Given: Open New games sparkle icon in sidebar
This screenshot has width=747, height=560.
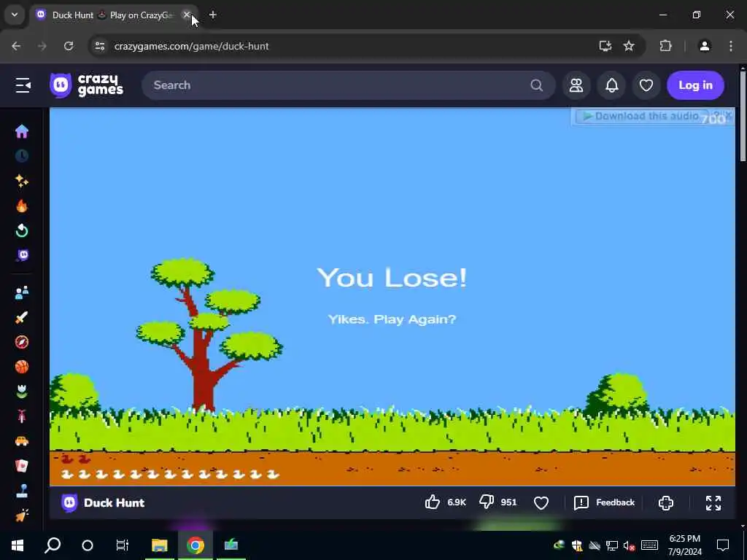Looking at the screenshot, I should (22, 181).
